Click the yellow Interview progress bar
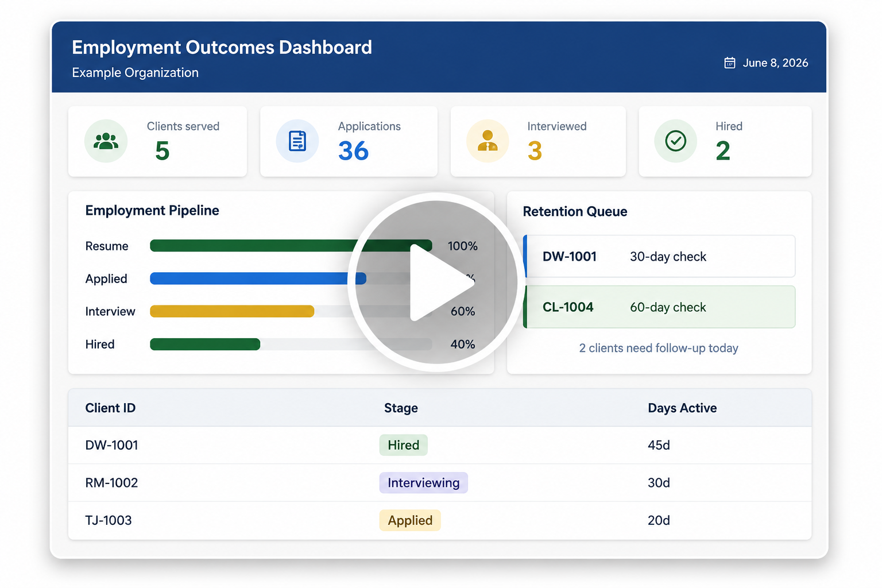882x588 pixels. pos(232,311)
